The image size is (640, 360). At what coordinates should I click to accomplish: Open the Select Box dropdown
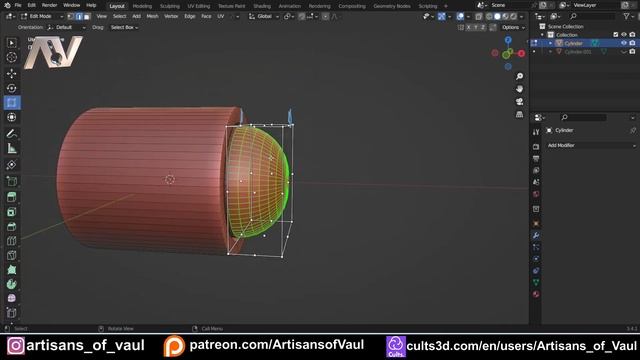click(x=124, y=27)
